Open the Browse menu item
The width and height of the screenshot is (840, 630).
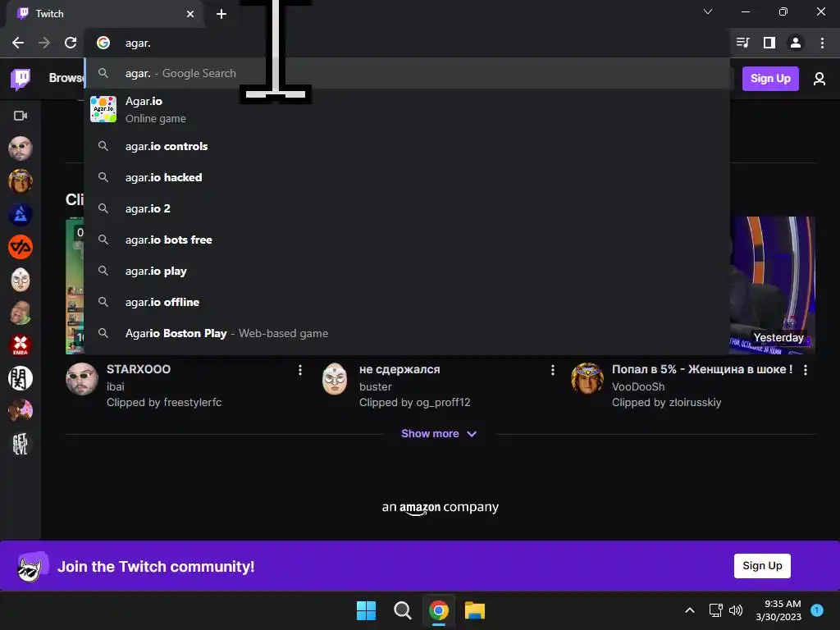pos(66,78)
